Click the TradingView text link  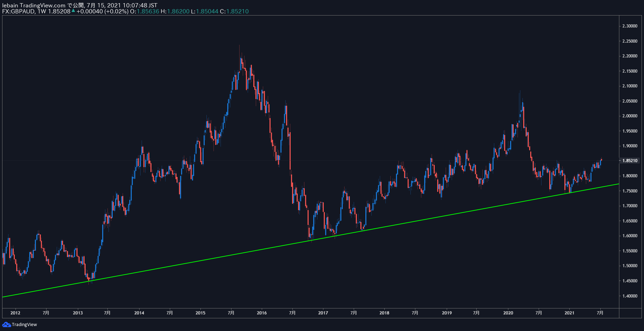pos(24,324)
